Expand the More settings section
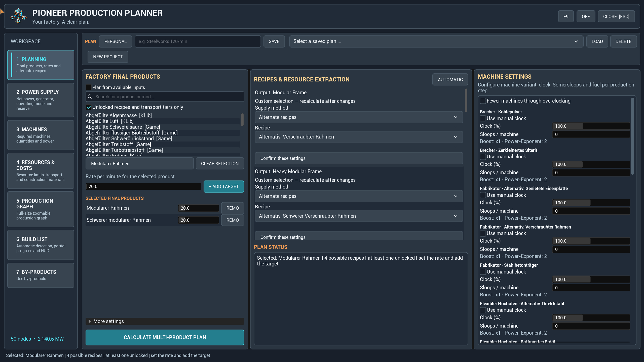Screen dimensions: 644x362 click(165, 321)
